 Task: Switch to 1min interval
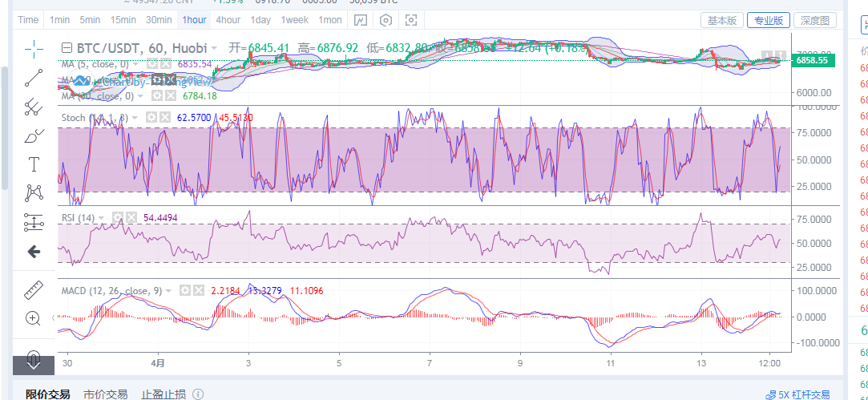tap(59, 21)
